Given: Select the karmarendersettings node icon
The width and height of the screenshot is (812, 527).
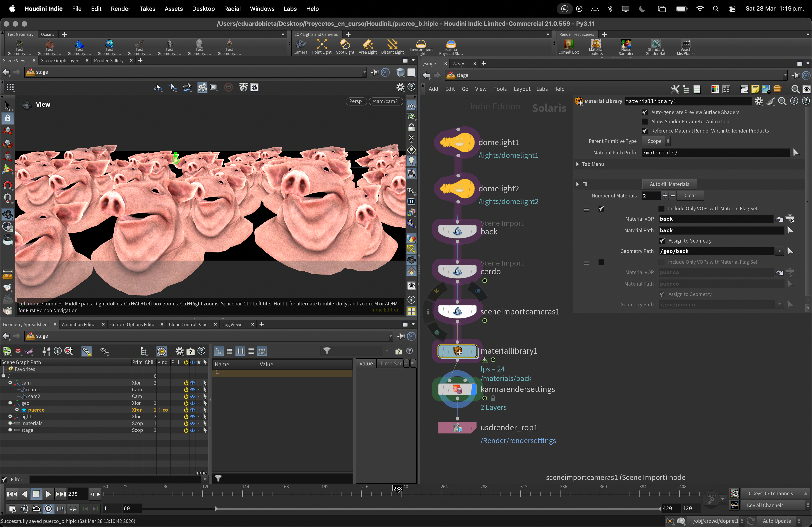Looking at the screenshot, I should (457, 389).
